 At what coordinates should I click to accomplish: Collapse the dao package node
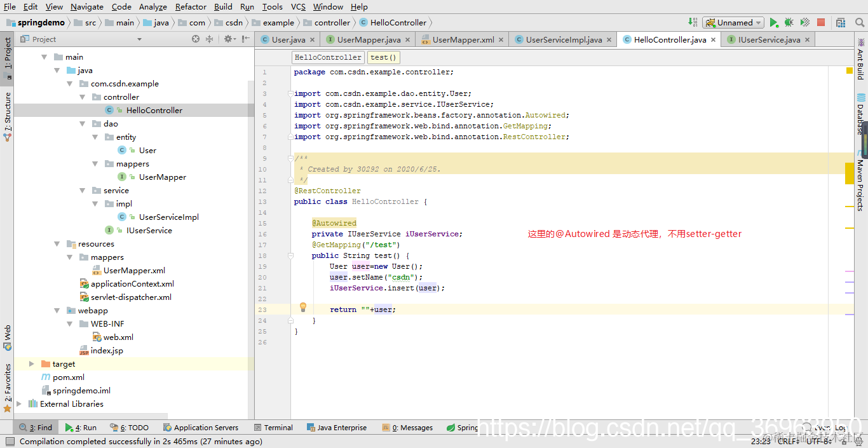[x=83, y=123]
